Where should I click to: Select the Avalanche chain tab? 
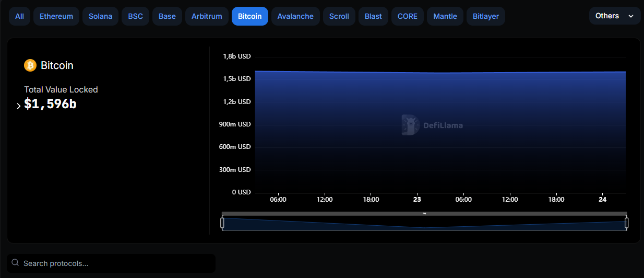(295, 16)
